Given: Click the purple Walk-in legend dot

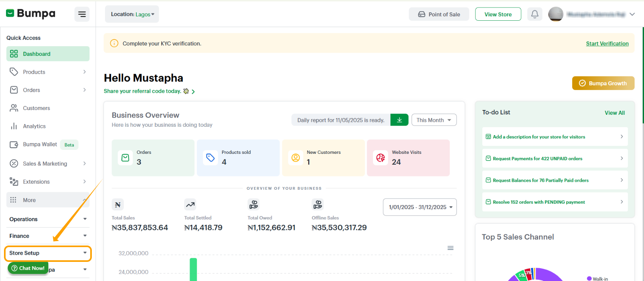Looking at the screenshot, I should (589, 279).
